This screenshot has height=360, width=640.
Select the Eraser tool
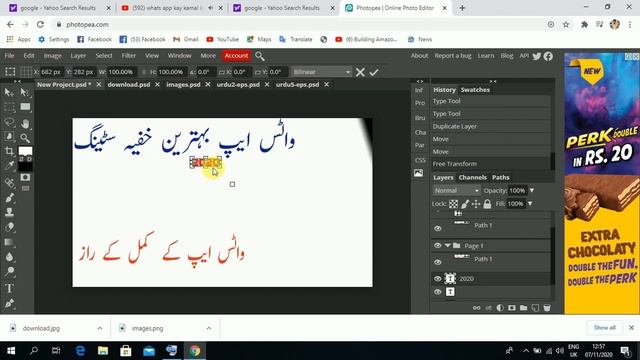9,227
